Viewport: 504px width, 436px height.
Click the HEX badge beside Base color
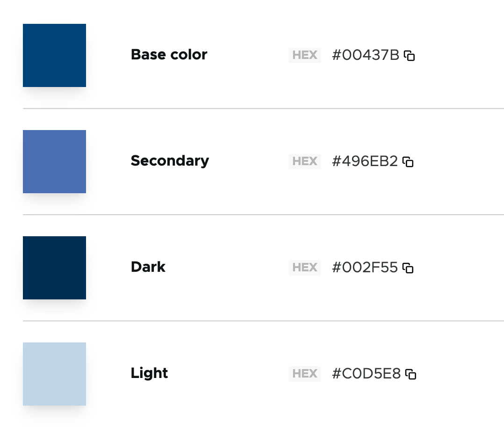coord(305,55)
